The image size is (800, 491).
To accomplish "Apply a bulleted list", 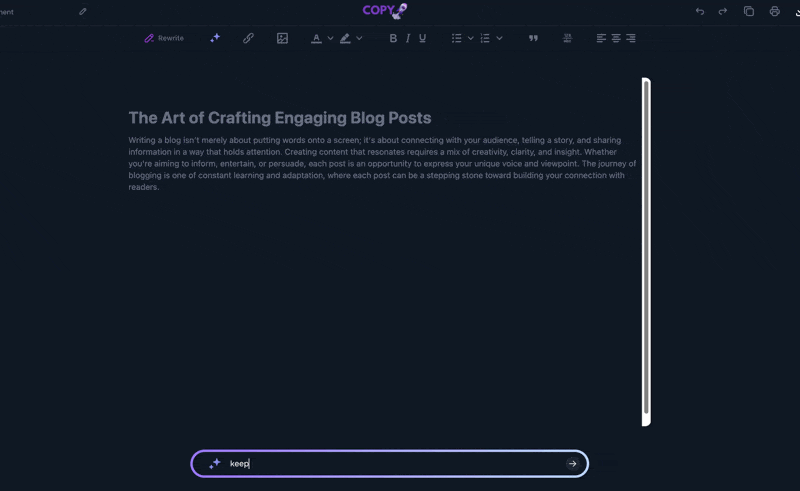I will (456, 38).
